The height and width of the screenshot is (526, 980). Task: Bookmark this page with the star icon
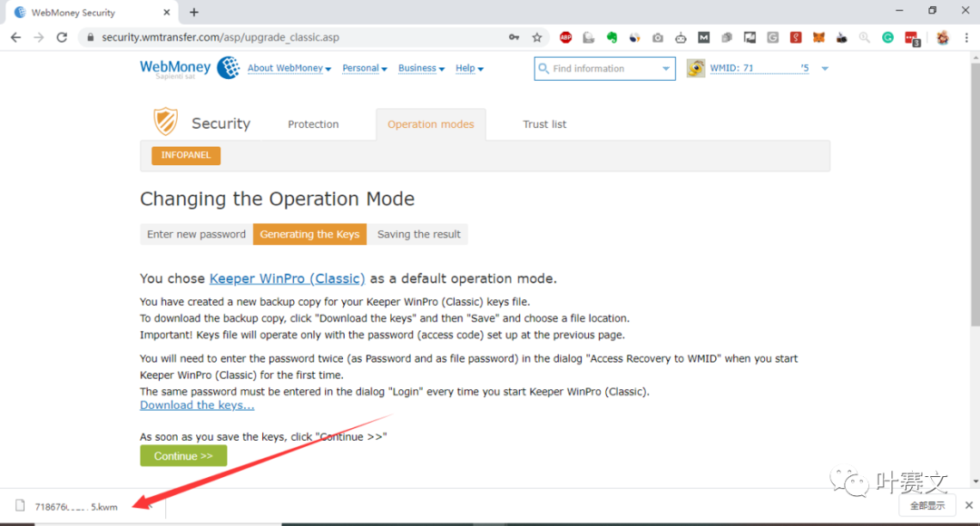[537, 37]
